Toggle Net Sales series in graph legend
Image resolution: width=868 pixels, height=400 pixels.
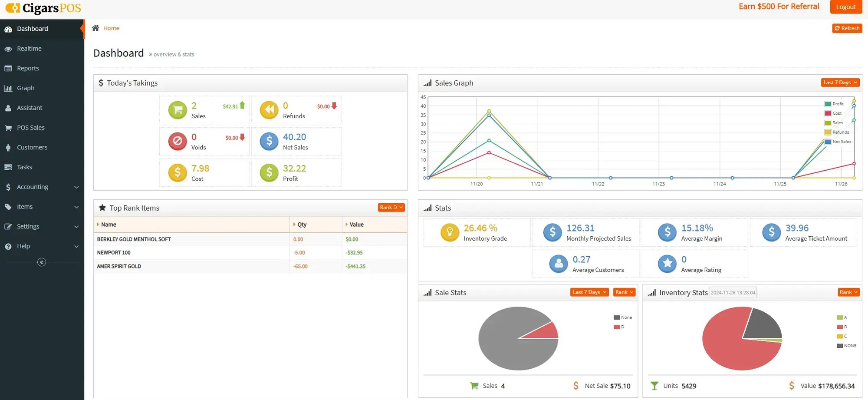click(838, 142)
